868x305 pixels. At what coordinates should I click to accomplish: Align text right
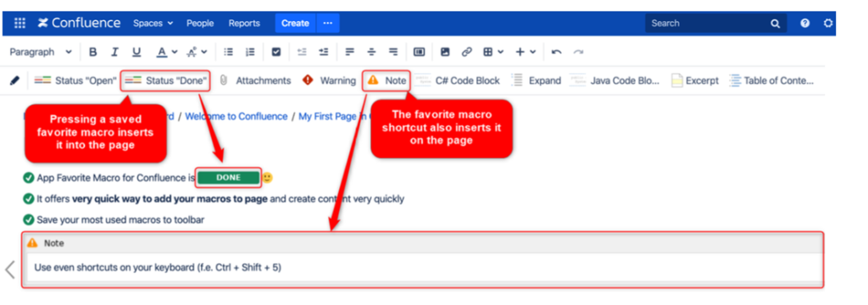coord(393,52)
